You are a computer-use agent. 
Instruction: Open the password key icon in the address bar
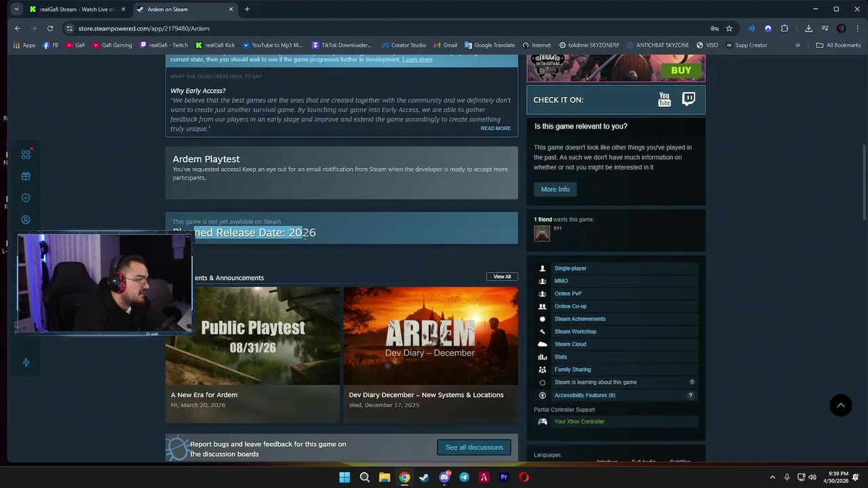(714, 28)
